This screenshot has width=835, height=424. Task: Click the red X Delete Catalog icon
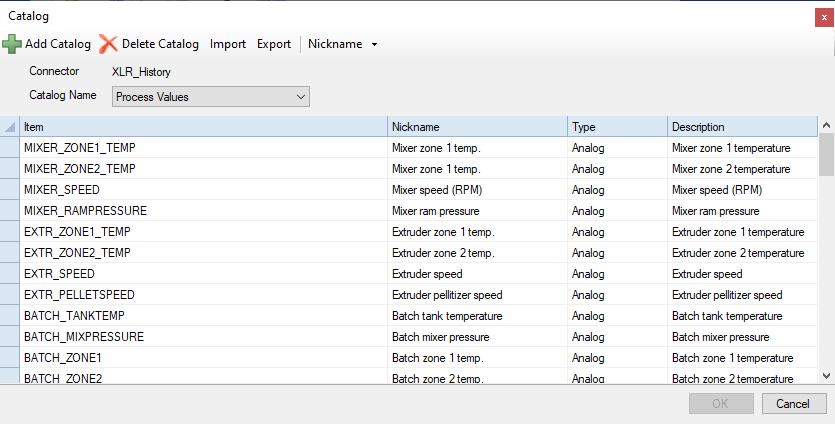coord(108,44)
